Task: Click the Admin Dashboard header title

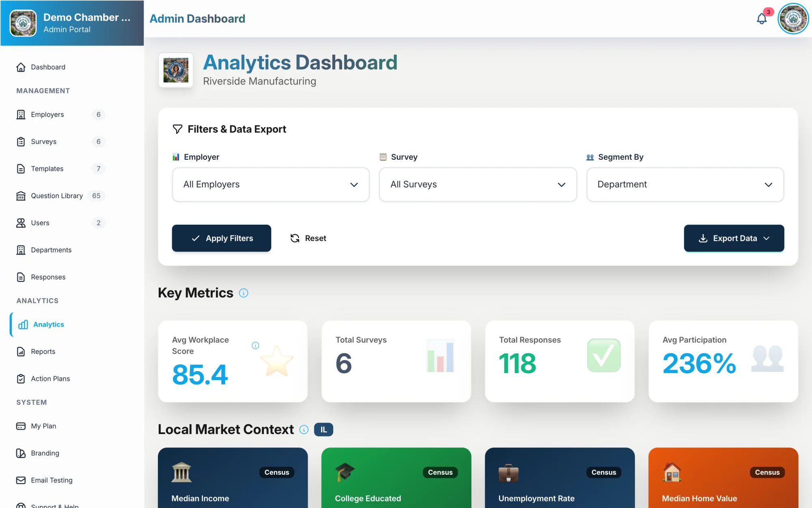Action: click(197, 19)
